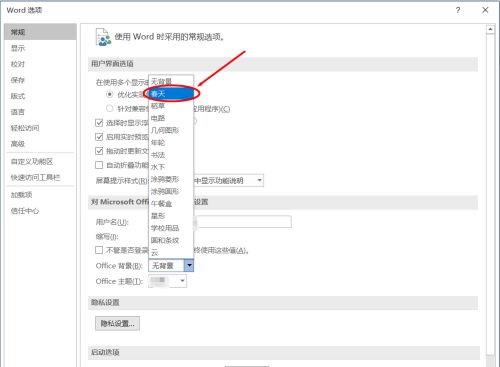Choose 电路 in the background list
This screenshot has width=500, height=367.
click(171, 118)
